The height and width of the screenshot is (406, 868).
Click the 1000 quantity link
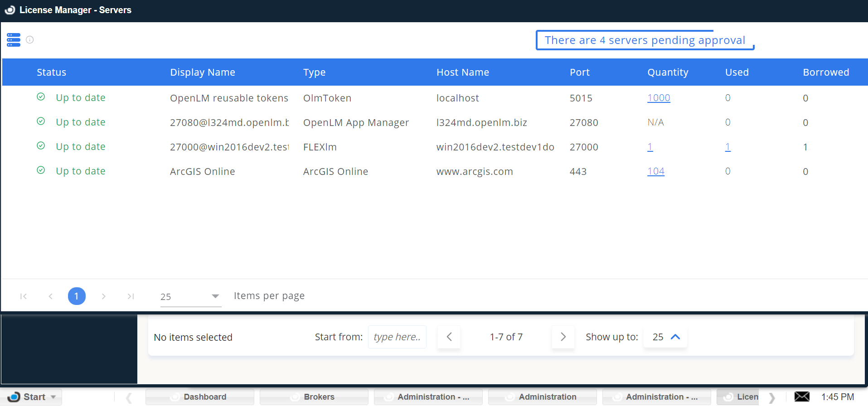click(658, 98)
